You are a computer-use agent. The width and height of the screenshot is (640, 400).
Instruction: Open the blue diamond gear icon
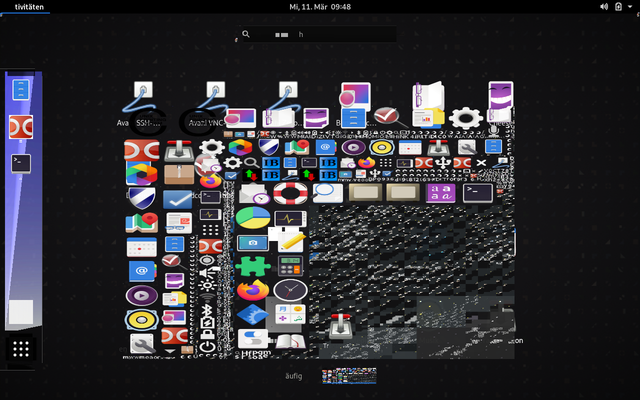coord(253,314)
